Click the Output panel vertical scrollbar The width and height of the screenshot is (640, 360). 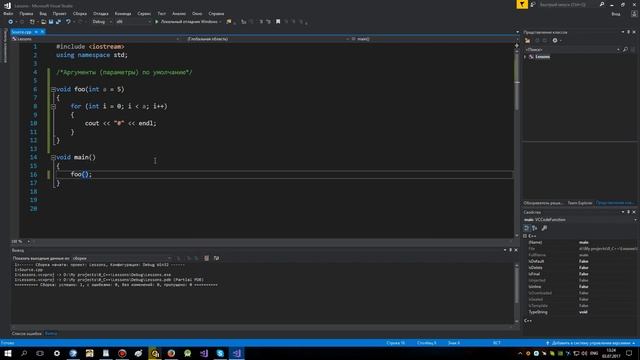point(517,292)
